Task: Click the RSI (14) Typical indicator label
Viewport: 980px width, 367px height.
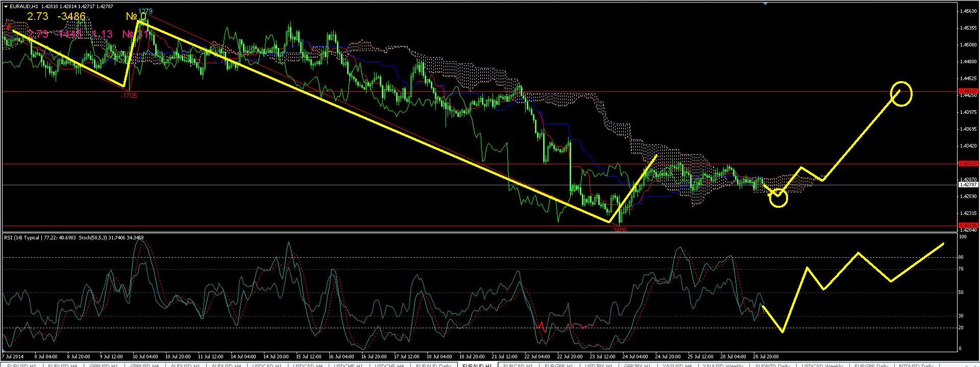Action: 20,237
